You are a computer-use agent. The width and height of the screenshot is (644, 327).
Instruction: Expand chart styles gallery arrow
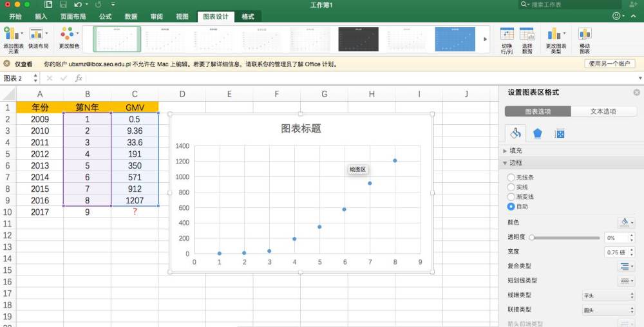click(485, 39)
